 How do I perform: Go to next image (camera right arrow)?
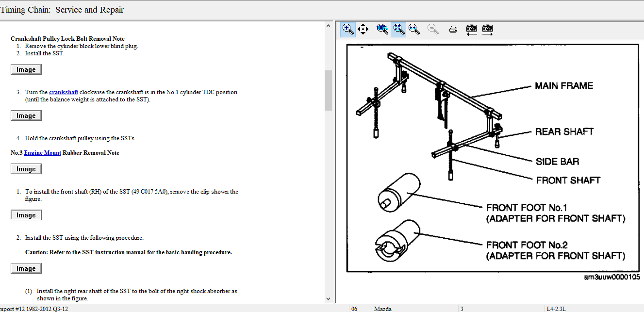point(487,29)
